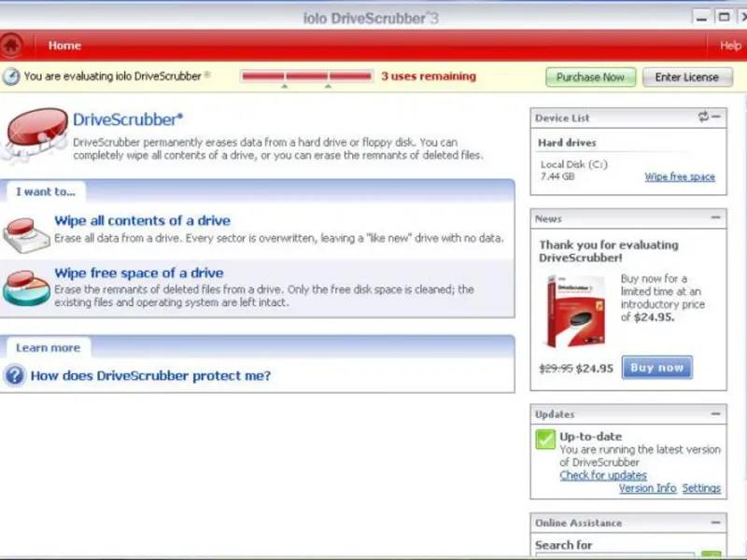Click the green Up-to-date checkmark icon

tap(545, 439)
